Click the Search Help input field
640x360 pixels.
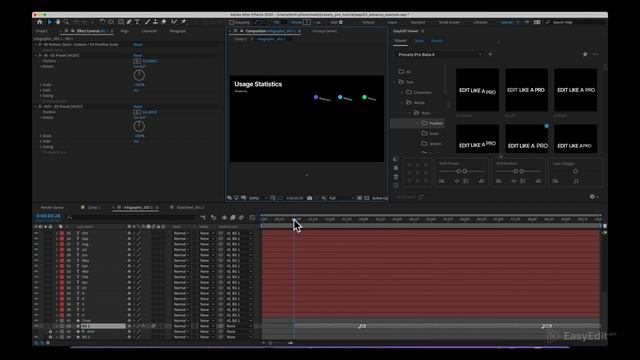pyautogui.click(x=576, y=22)
